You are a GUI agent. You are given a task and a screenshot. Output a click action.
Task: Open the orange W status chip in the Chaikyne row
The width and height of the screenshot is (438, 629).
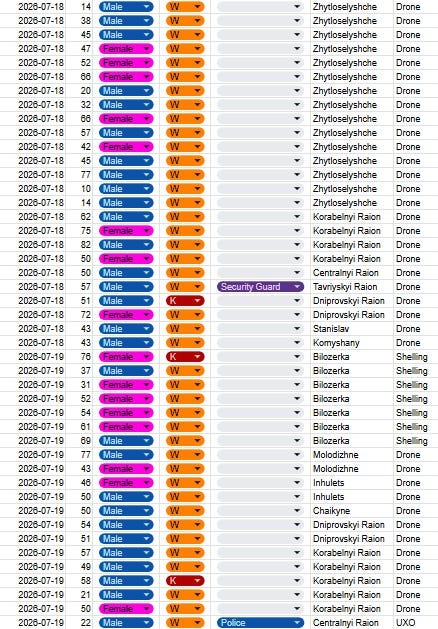pos(185,511)
